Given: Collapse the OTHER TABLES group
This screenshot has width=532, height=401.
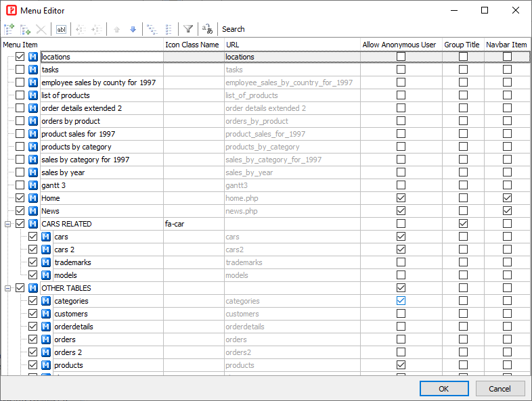Looking at the screenshot, I should tap(8, 288).
